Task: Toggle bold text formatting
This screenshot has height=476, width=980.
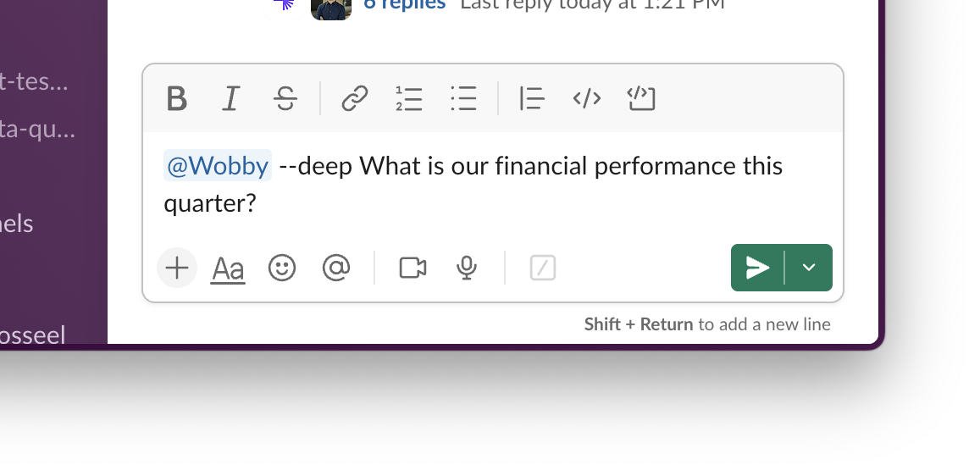Action: (176, 99)
